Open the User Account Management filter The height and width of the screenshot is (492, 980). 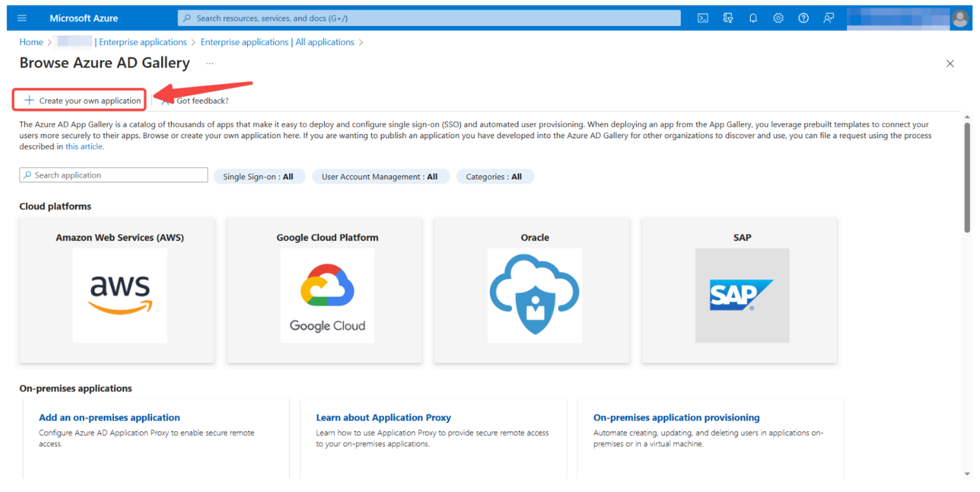380,177
